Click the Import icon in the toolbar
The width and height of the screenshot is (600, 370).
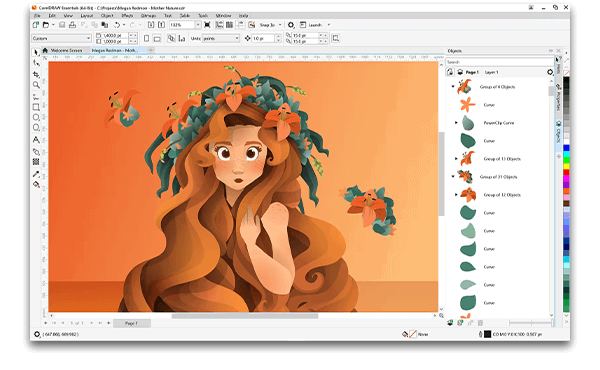[x=151, y=25]
